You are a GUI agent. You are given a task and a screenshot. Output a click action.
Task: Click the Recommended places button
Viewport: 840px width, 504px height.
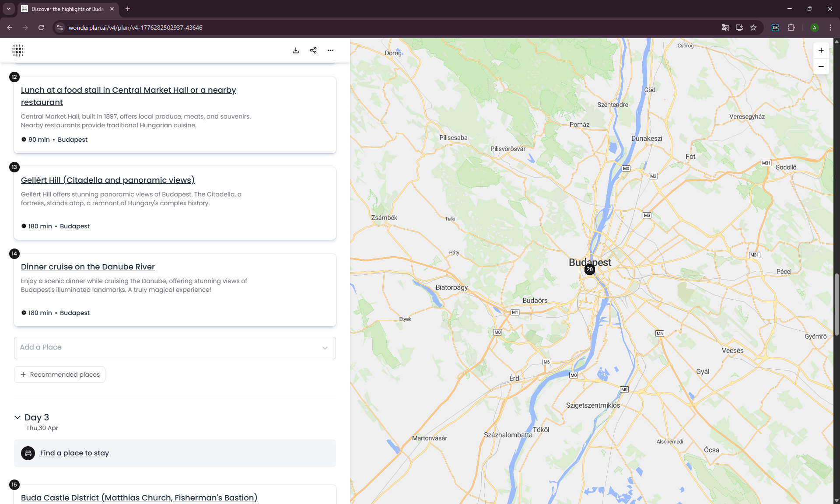[60, 374]
